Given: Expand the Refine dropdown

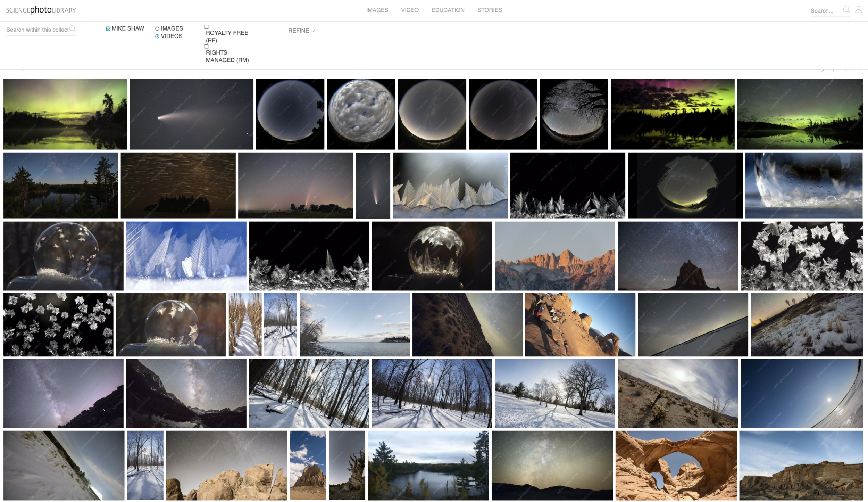Looking at the screenshot, I should pos(301,31).
